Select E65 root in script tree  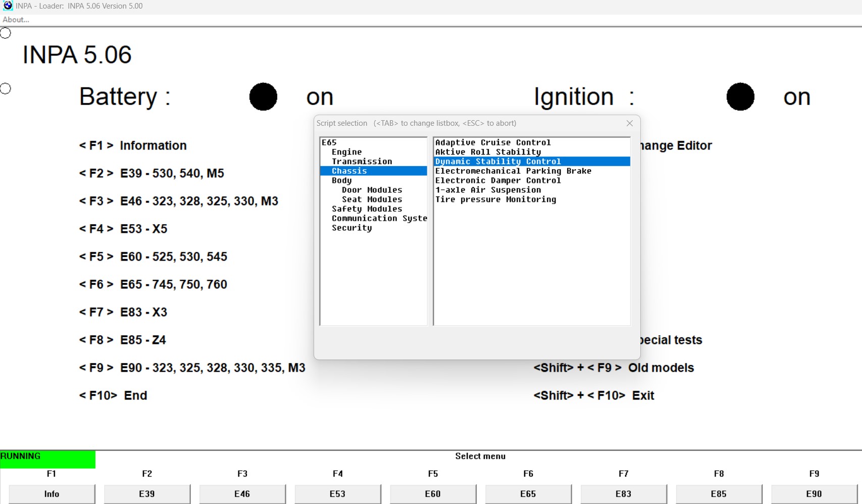click(329, 142)
